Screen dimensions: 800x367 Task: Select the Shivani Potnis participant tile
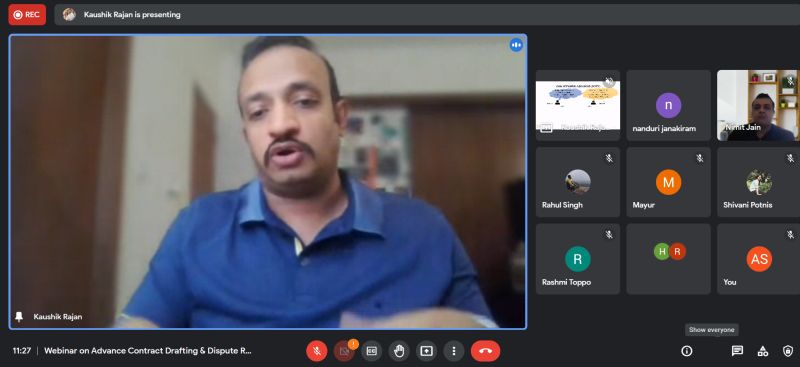click(x=758, y=182)
